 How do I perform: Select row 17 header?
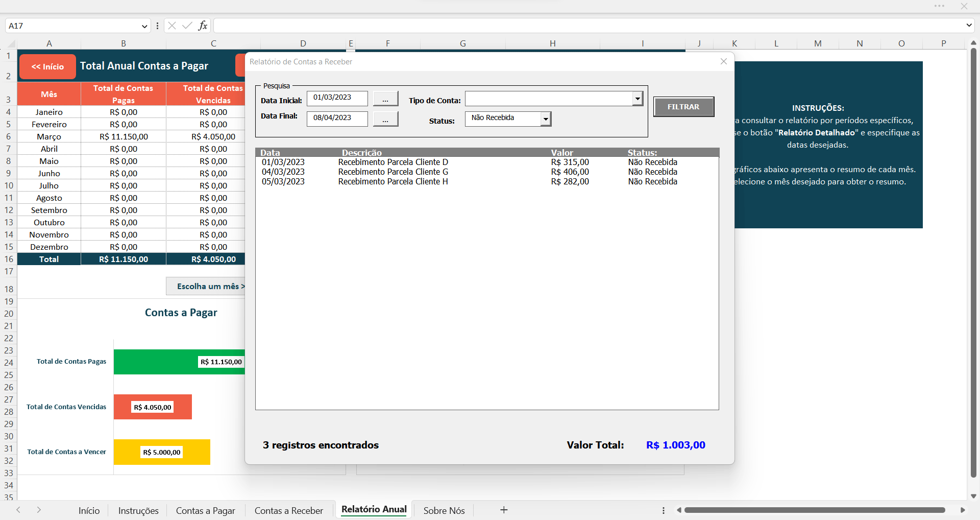coord(9,271)
